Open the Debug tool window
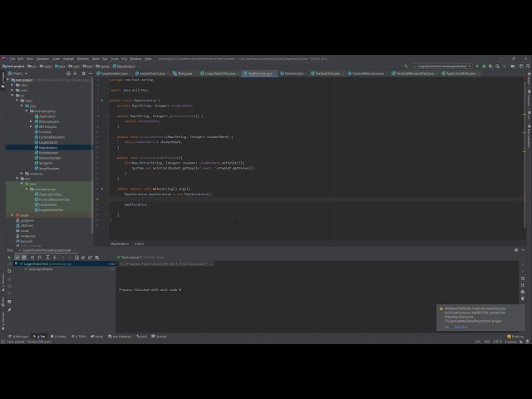532x399 pixels. pos(58,336)
